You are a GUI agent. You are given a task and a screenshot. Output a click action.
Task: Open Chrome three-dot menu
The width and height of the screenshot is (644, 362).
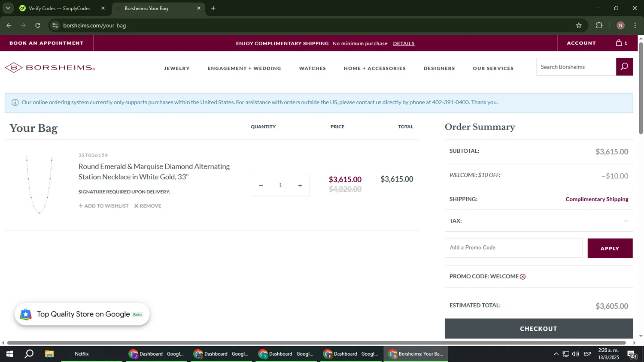pos(635,25)
